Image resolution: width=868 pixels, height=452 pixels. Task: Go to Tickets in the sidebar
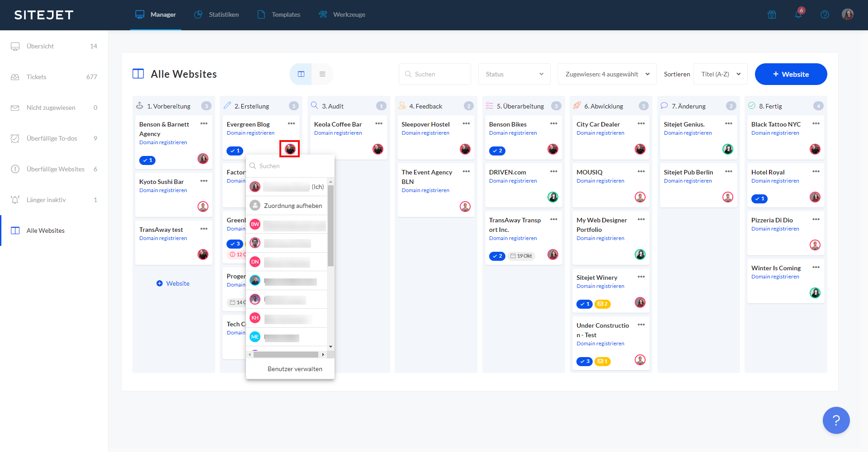tap(54, 77)
